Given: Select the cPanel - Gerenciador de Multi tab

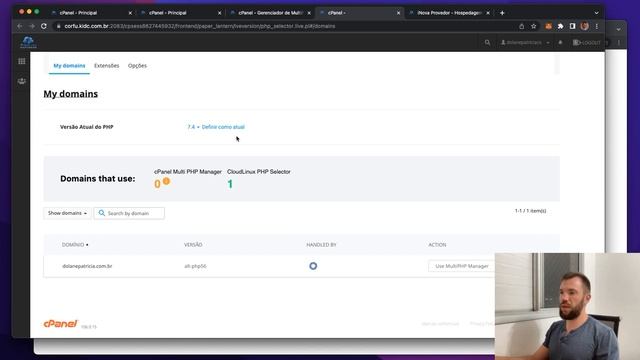Looking at the screenshot, I should click(270, 13).
